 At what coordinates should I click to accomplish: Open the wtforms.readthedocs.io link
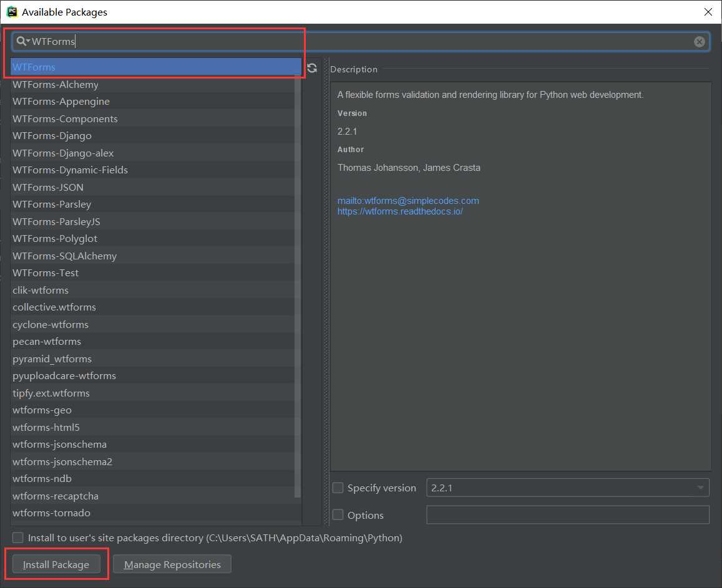(x=399, y=211)
